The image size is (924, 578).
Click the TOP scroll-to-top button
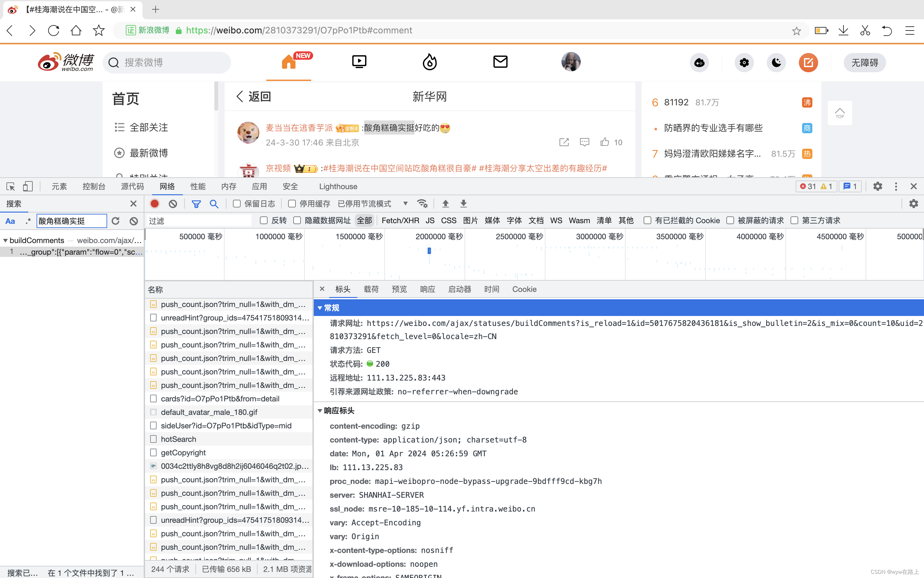coord(840,113)
